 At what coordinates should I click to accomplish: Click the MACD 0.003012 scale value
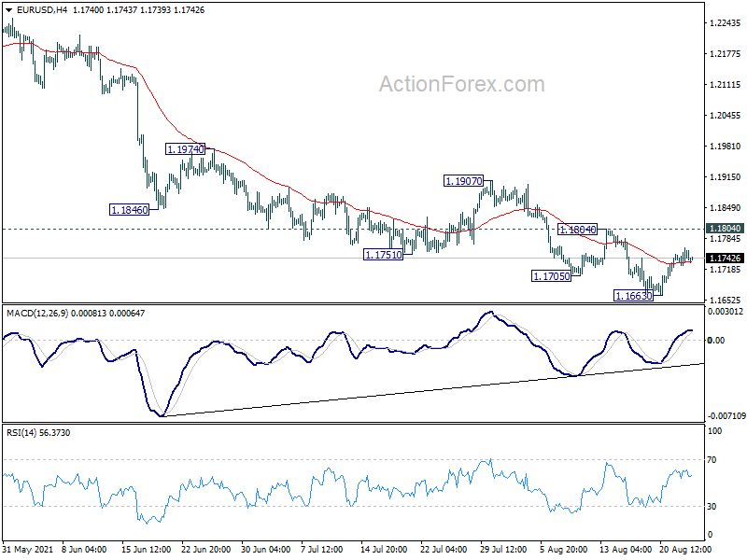click(x=726, y=312)
